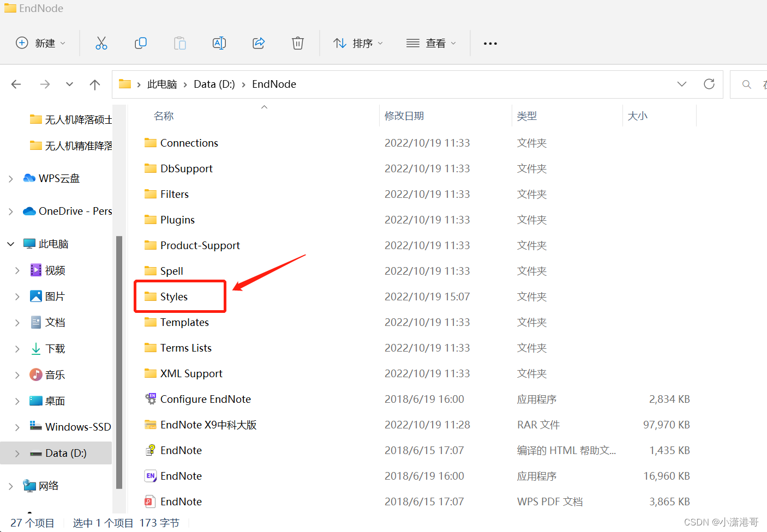The height and width of the screenshot is (532, 767).
Task: Sort by the 类型 column header
Action: [x=527, y=116]
